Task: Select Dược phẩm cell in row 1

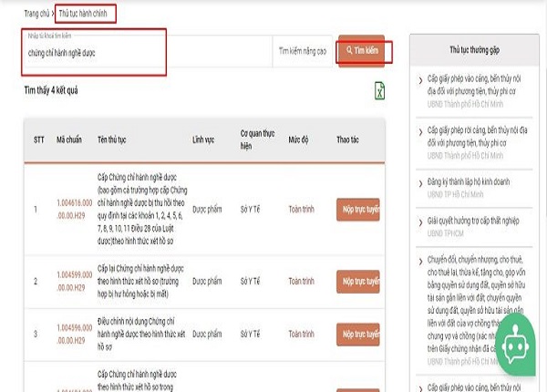Action: pos(207,210)
